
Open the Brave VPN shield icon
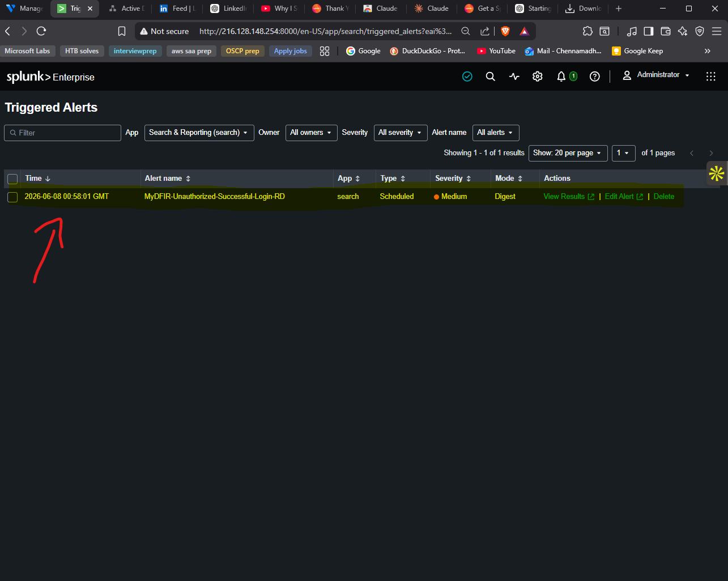point(700,31)
